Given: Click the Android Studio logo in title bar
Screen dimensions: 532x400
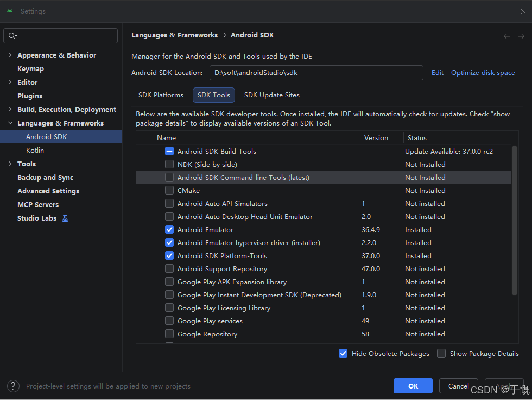Looking at the screenshot, I should [x=10, y=11].
